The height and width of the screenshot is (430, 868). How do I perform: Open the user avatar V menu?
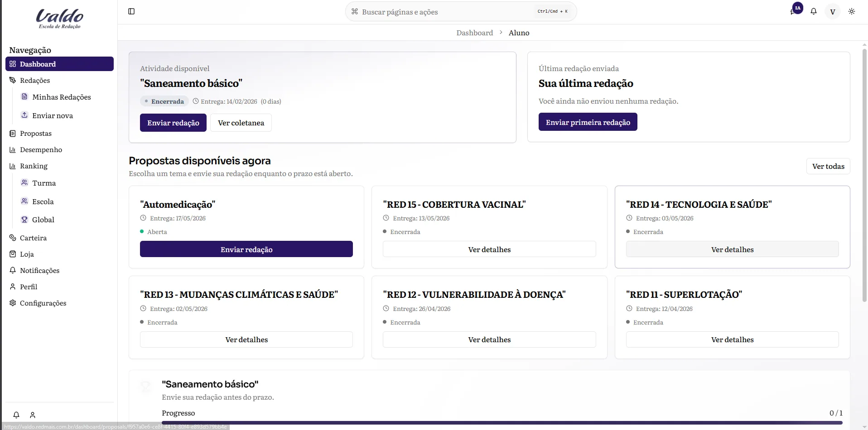tap(833, 12)
